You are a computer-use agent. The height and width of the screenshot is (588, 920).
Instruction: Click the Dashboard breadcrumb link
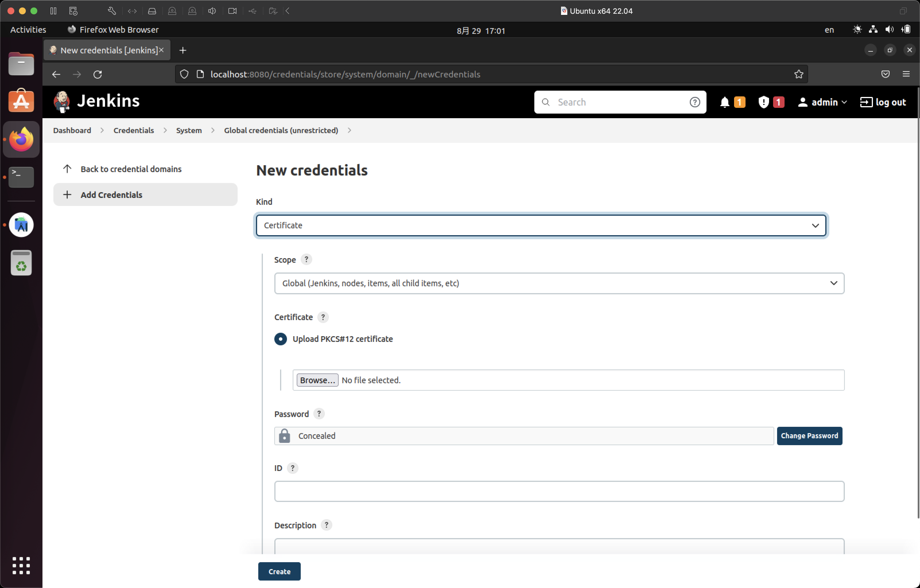coord(72,130)
